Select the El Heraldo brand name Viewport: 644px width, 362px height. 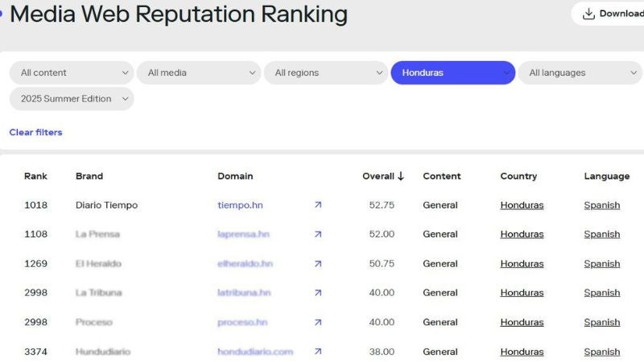98,264
